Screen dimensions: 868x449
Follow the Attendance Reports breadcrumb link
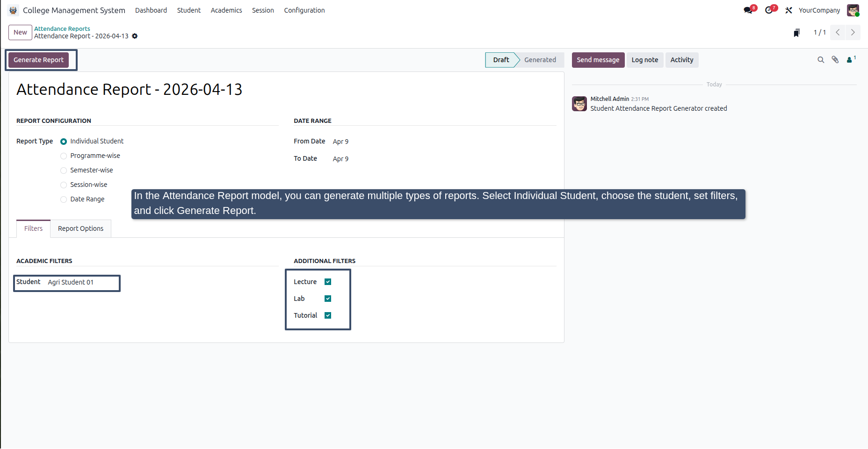point(62,29)
